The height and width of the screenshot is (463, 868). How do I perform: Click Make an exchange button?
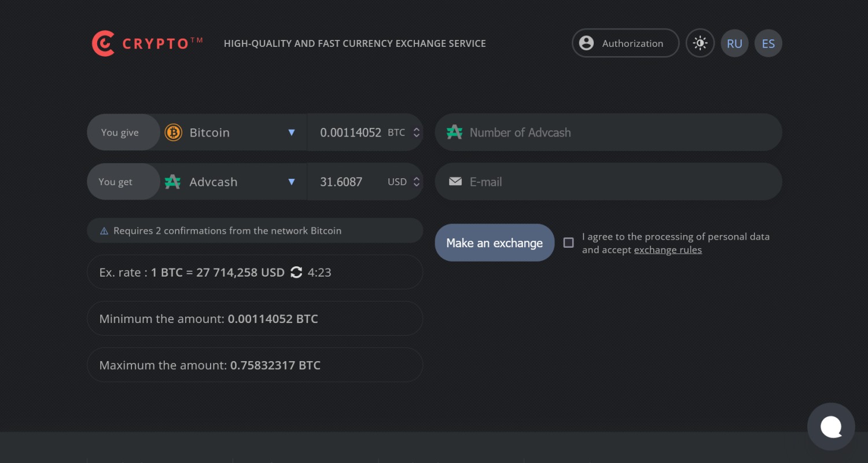(x=495, y=242)
